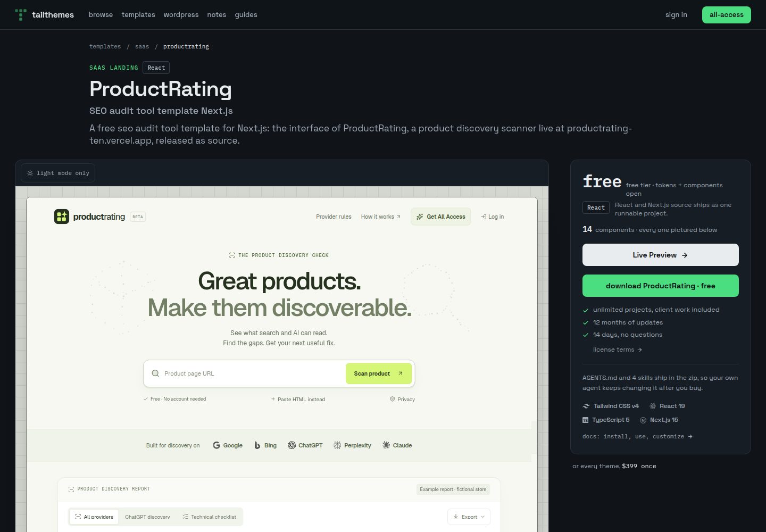Screen dimensions: 766x532
Task: Open the license terms link
Action: tap(618, 350)
